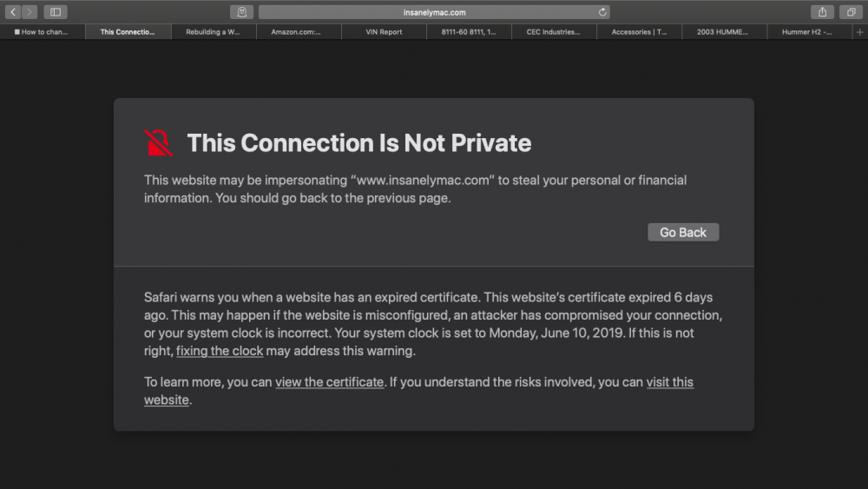This screenshot has width=868, height=489.
Task: Focus the insanelymac.com address bar
Action: (434, 12)
